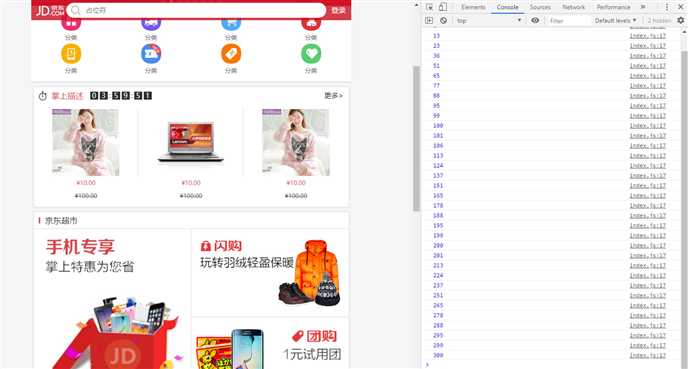Toggle the device toolbar icon
This screenshot has height=369, width=688.
pyautogui.click(x=443, y=7)
